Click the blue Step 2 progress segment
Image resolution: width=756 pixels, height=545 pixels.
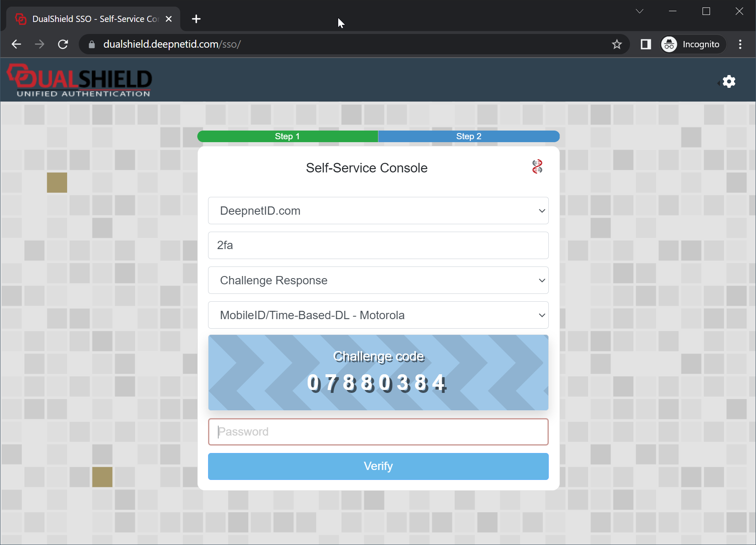[469, 136]
